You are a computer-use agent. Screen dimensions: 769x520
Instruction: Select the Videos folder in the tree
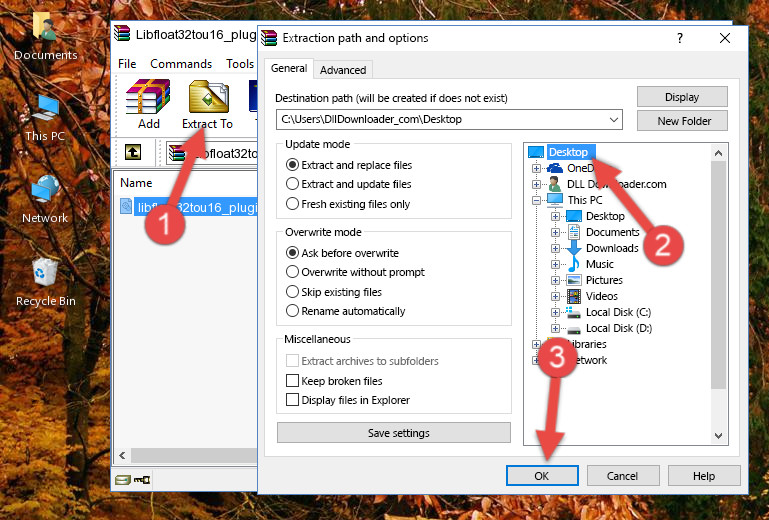601,296
